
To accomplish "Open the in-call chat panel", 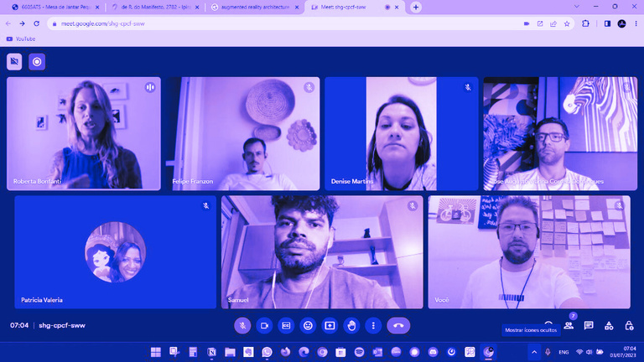I will coord(589,325).
